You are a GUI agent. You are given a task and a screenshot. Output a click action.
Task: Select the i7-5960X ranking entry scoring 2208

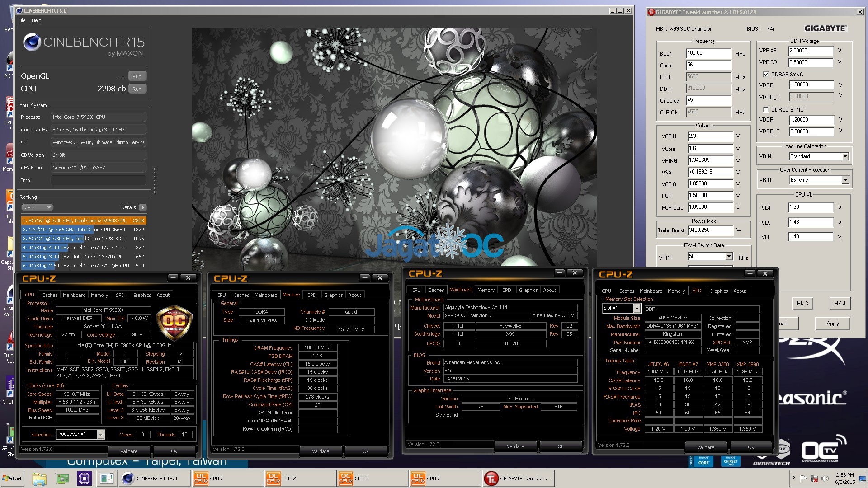click(x=84, y=221)
